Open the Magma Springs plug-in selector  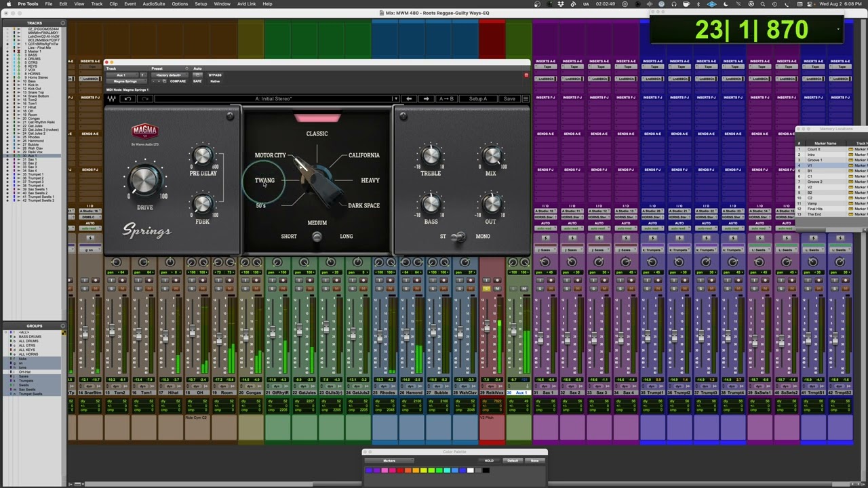(x=125, y=81)
